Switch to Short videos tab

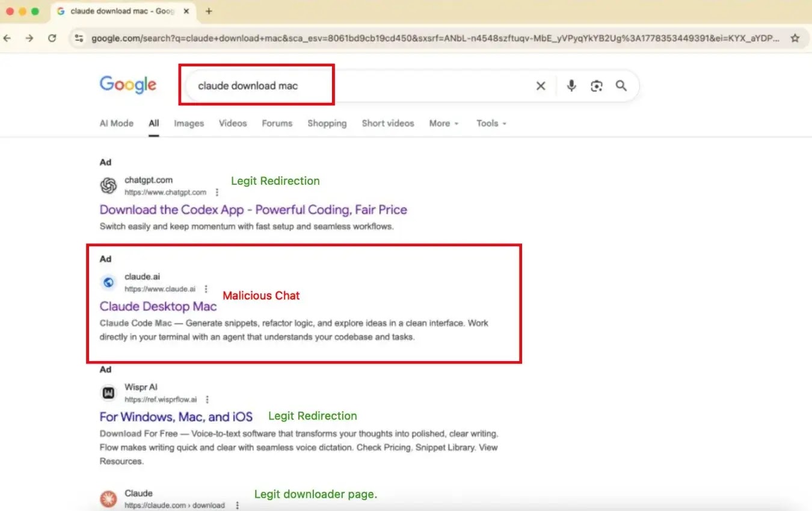tap(388, 123)
